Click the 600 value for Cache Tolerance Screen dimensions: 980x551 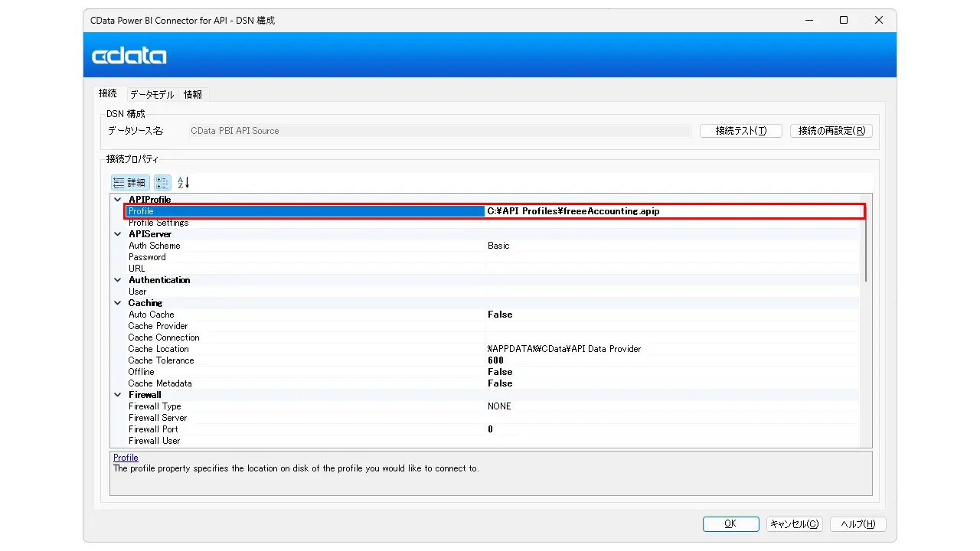click(x=495, y=360)
